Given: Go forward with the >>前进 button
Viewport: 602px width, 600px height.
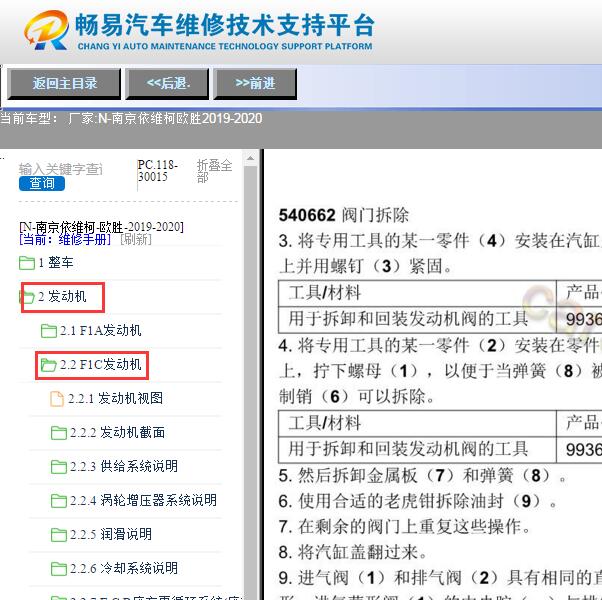Looking at the screenshot, I should [255, 83].
